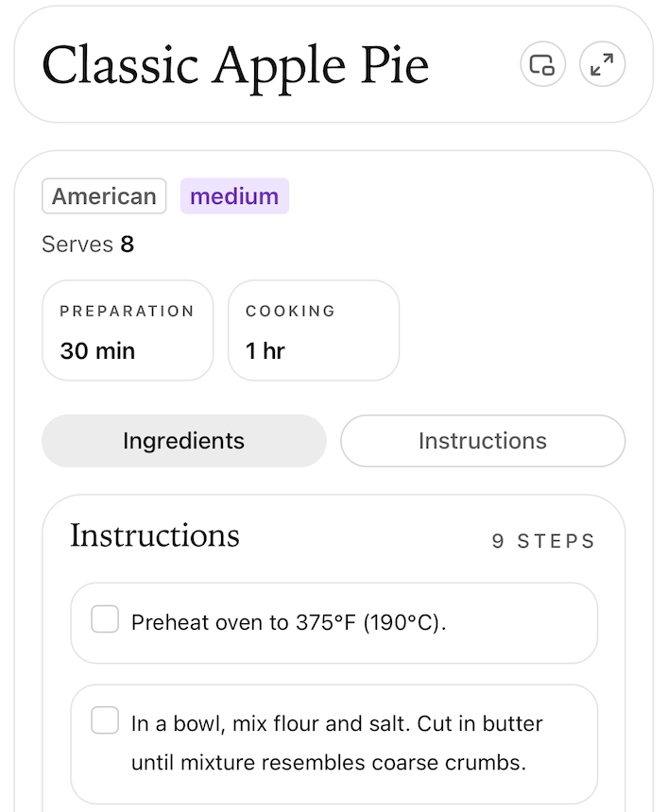Select the Cooking time card
Screen dimensions: 667x812
(x=313, y=330)
